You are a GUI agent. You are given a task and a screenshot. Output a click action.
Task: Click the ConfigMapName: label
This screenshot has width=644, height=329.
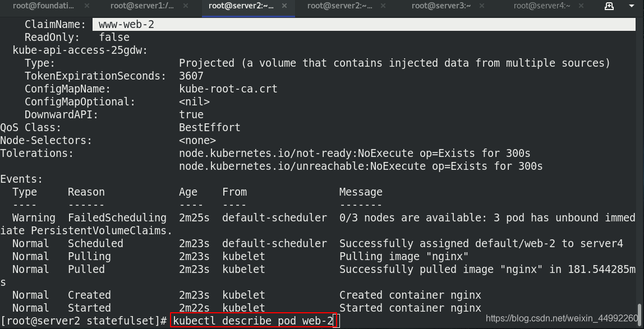pyautogui.click(x=68, y=89)
